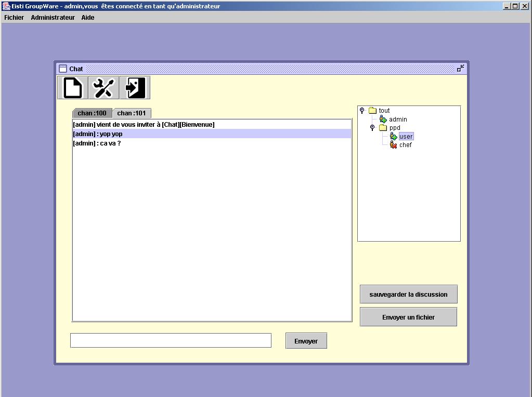Open the Aide menu

88,18
